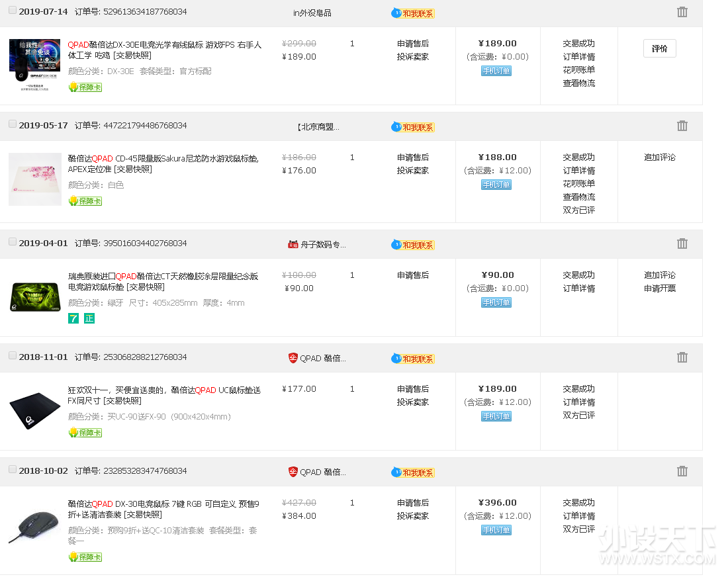Click the trash icon on the 2018-11-01 order
The image size is (728, 577).
point(682,357)
